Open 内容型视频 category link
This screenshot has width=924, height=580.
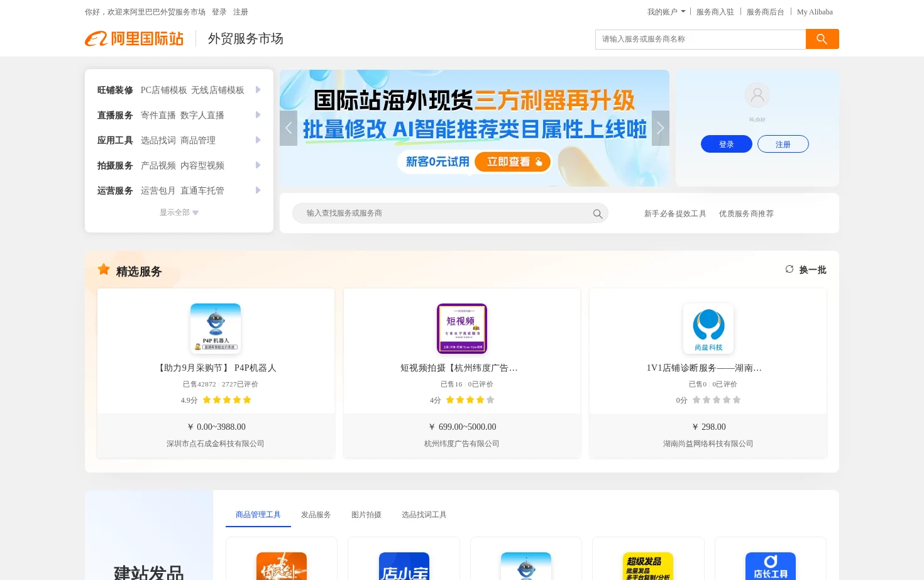(202, 165)
